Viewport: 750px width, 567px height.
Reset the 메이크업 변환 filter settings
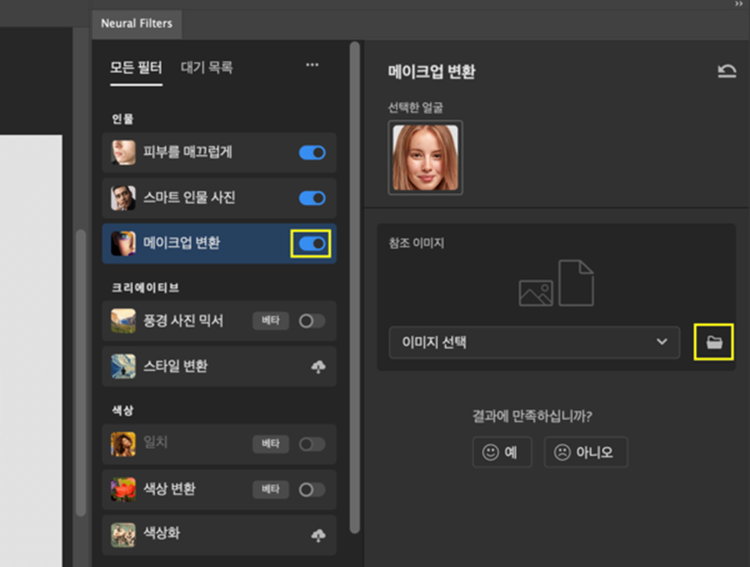pos(727,71)
